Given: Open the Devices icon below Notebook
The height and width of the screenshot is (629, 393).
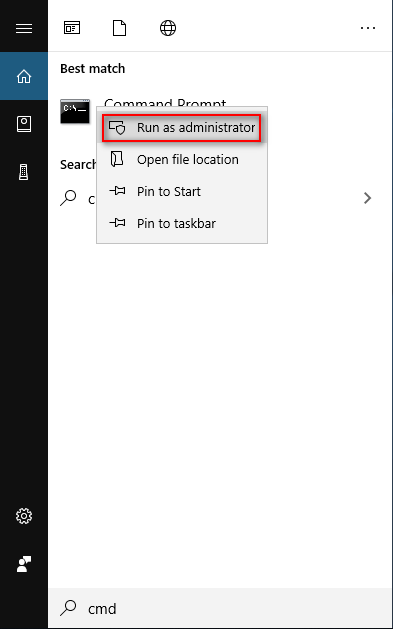Looking at the screenshot, I should click(24, 172).
